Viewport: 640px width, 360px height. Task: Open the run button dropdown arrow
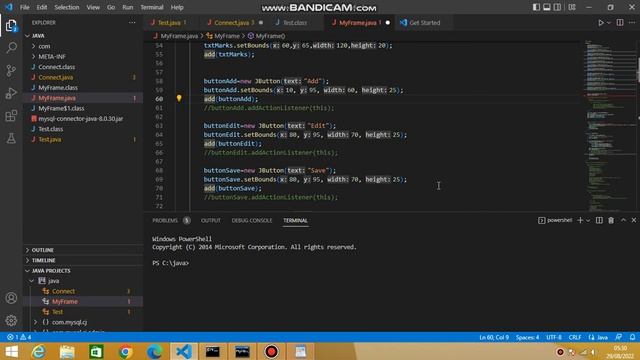(609, 23)
